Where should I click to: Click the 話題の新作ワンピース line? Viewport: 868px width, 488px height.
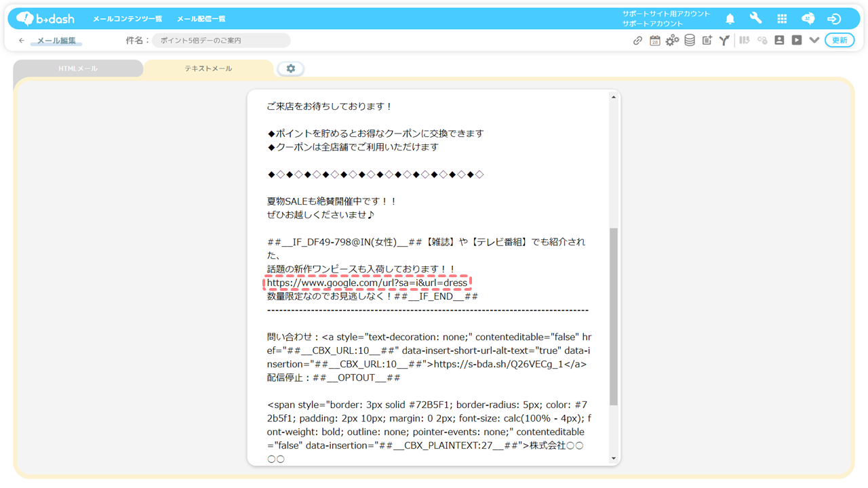(x=361, y=269)
